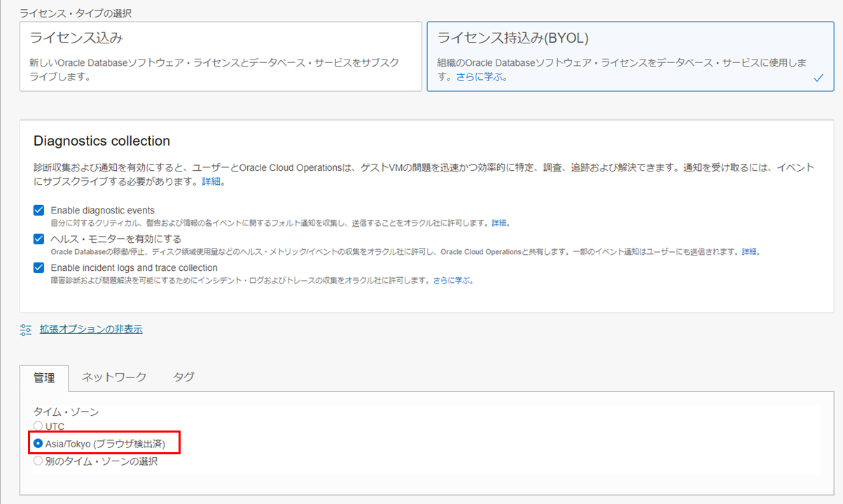The width and height of the screenshot is (843, 504).
Task: Select the ライセンス込み license card
Action: pyautogui.click(x=220, y=56)
